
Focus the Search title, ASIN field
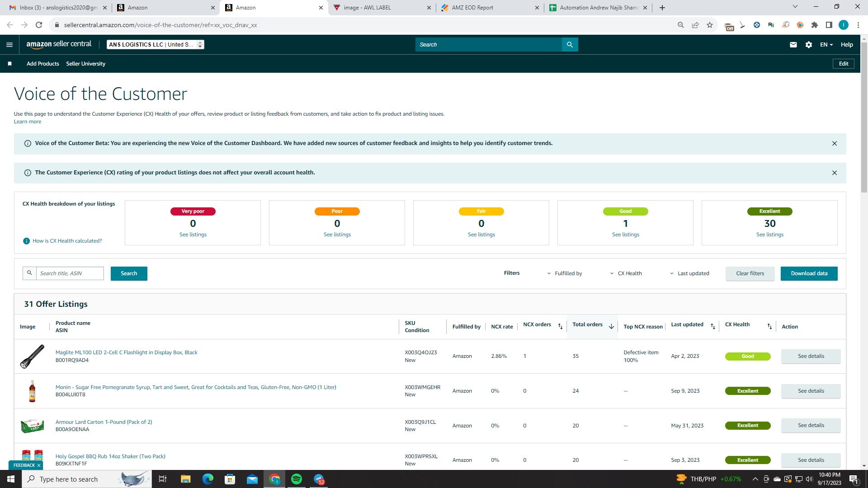[x=70, y=273]
